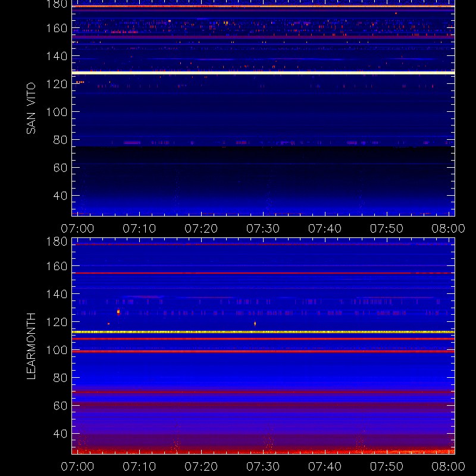Pick the 160 frequency label on the Learmonth plot
Viewport: 476px width, 476px height.
click(x=57, y=266)
